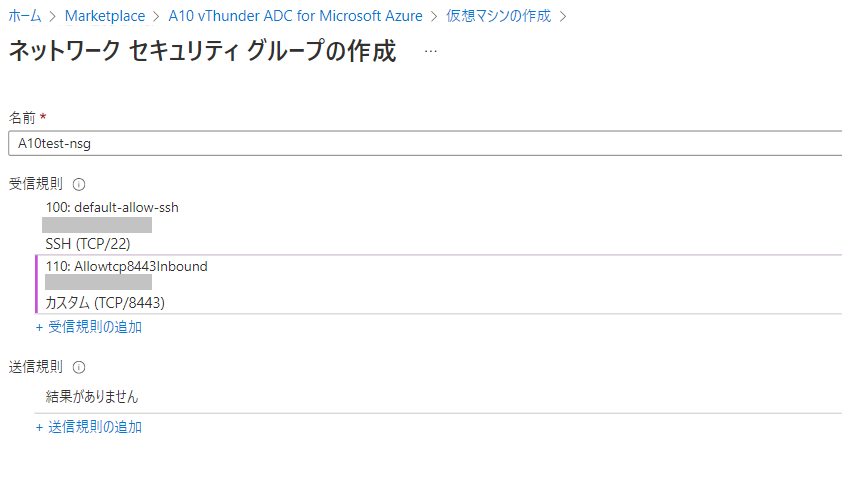The image size is (842, 502).
Task: Navigate to Marketplace breadcrumb
Action: [x=104, y=16]
